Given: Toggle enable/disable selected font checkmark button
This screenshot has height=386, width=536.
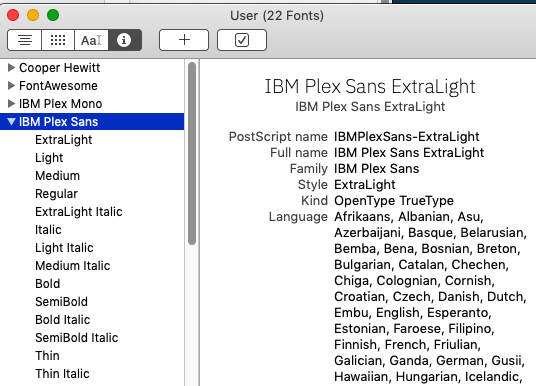Looking at the screenshot, I should [x=242, y=40].
